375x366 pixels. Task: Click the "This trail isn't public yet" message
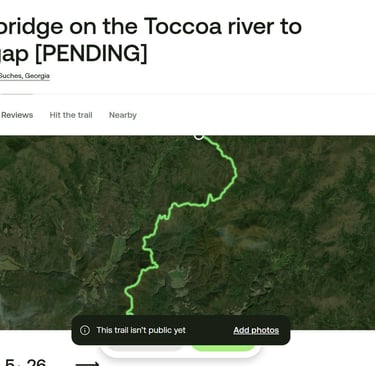click(141, 330)
